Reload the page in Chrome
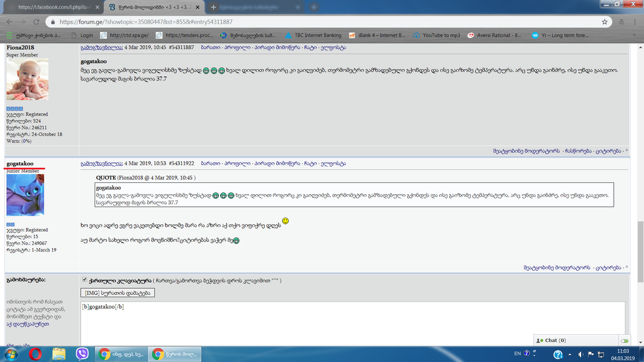 (x=36, y=22)
